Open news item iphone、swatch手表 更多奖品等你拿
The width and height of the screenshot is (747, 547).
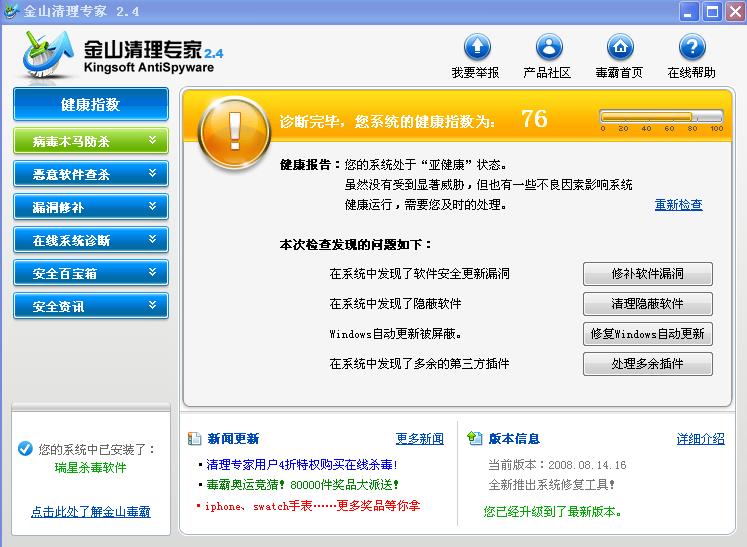coord(313,506)
